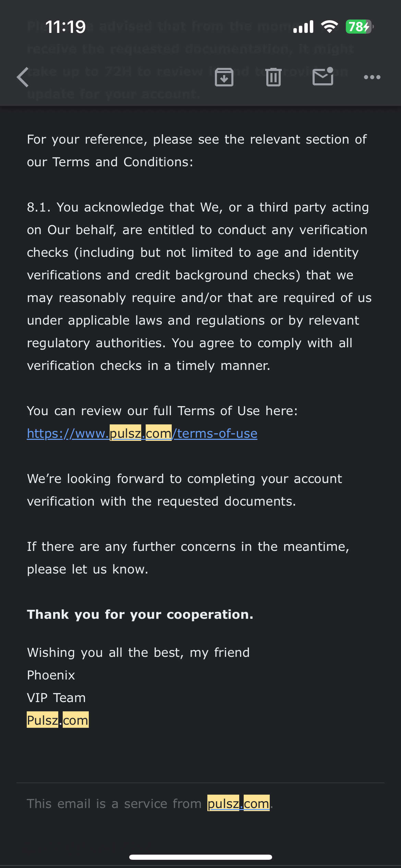Open the pulsz.com terms-of-use link

142,434
